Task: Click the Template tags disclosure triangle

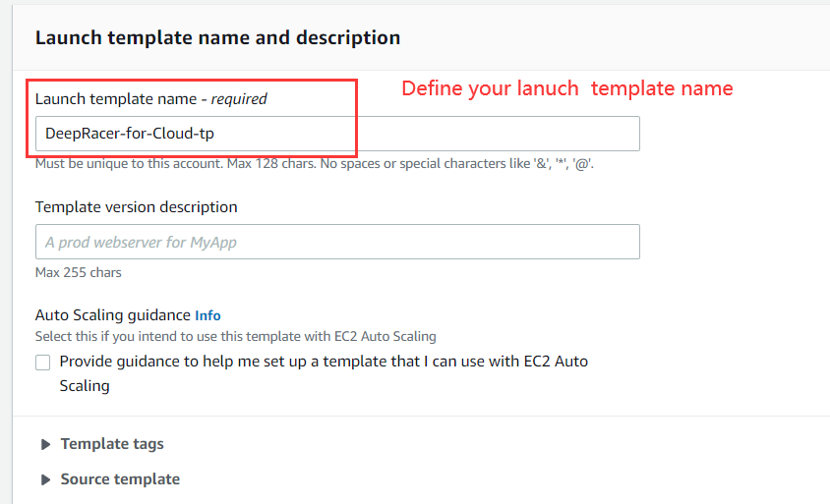Action: [x=45, y=444]
